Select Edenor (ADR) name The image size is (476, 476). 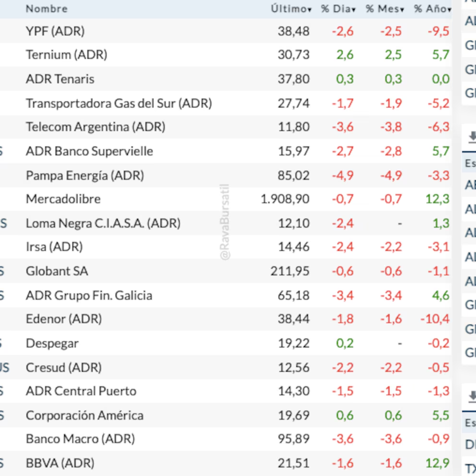(x=64, y=319)
